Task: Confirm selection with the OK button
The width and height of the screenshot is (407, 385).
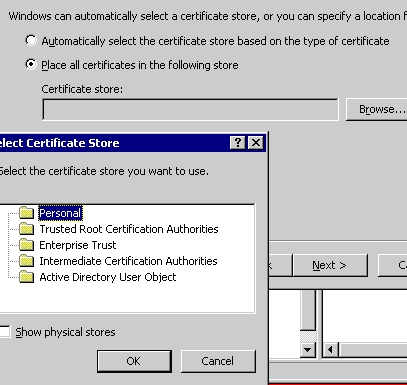Action: click(x=134, y=361)
